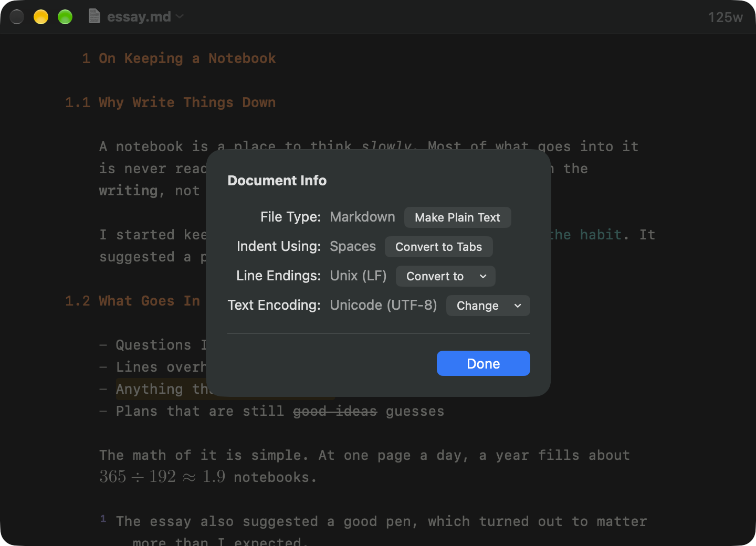
Task: Expand the title chevron next to essay.md
Action: (180, 16)
